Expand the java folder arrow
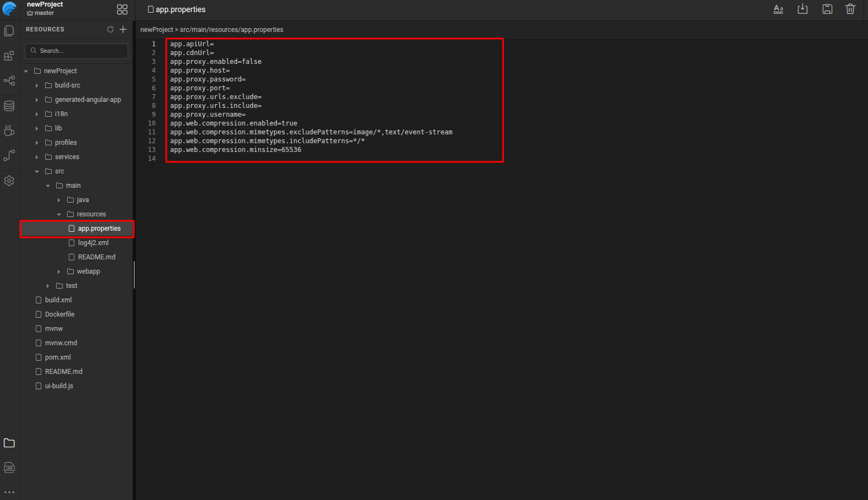Image resolution: width=868 pixels, height=500 pixels. click(x=59, y=200)
